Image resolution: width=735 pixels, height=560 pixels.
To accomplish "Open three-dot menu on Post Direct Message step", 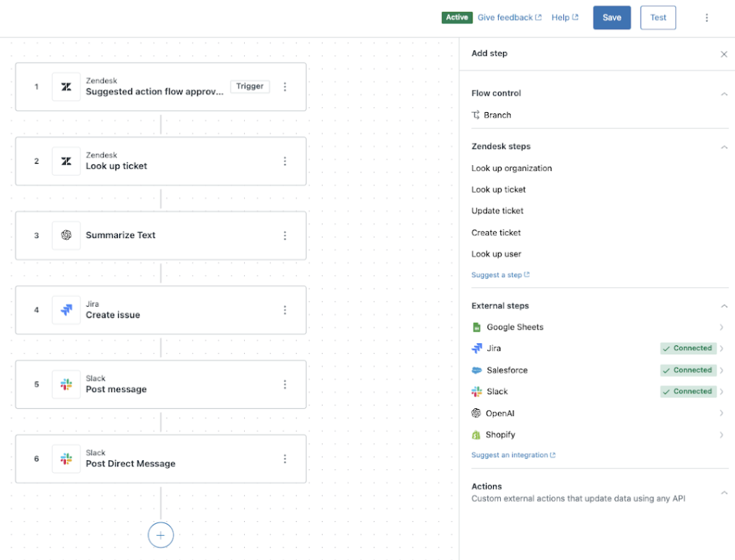I will [285, 459].
